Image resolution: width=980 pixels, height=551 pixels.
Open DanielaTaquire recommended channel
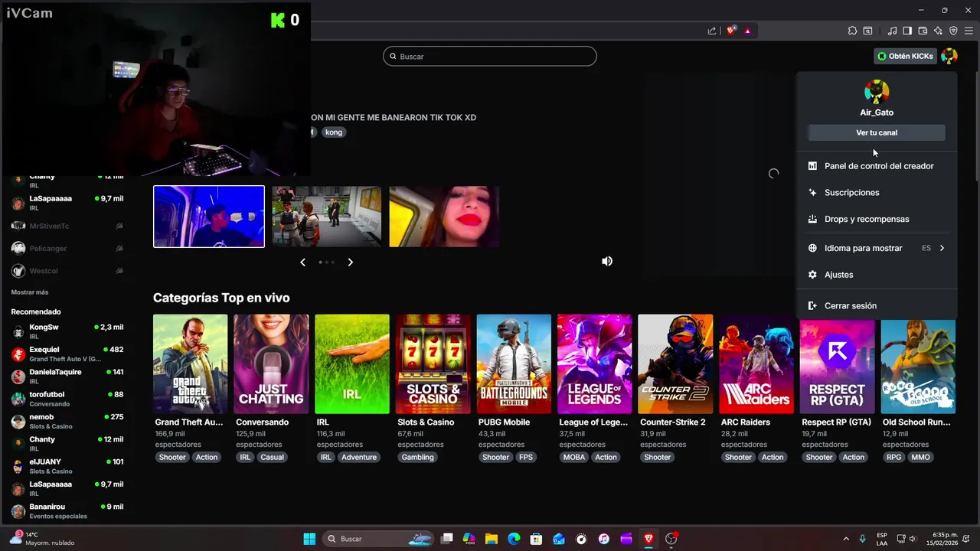pos(67,376)
